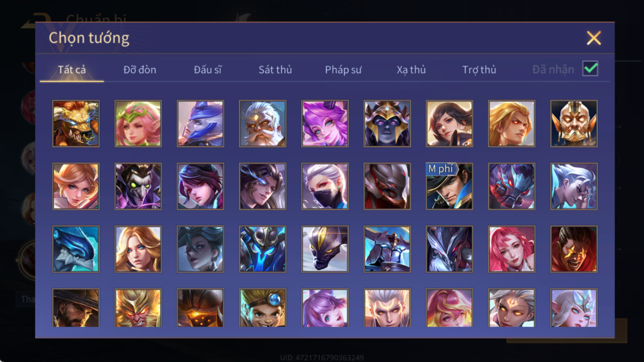Pick the silver-haired masked ninja hero
Image resolution: width=644 pixels, height=362 pixels.
325,186
